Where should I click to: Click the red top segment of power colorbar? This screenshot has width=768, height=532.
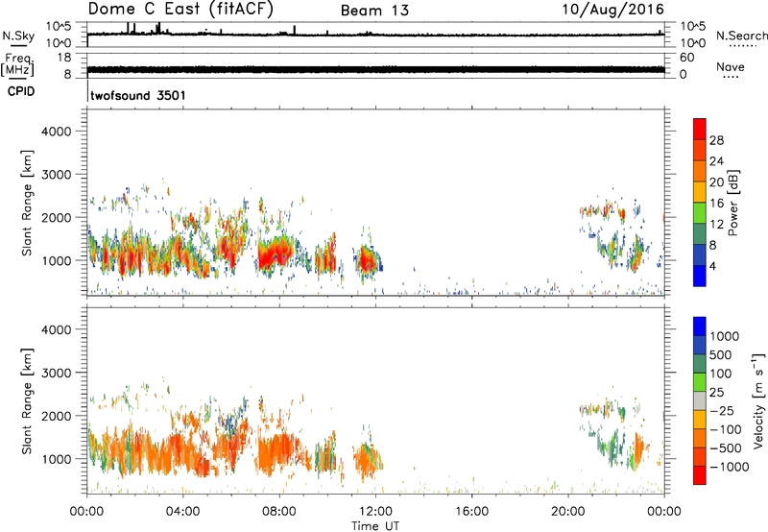(x=700, y=129)
